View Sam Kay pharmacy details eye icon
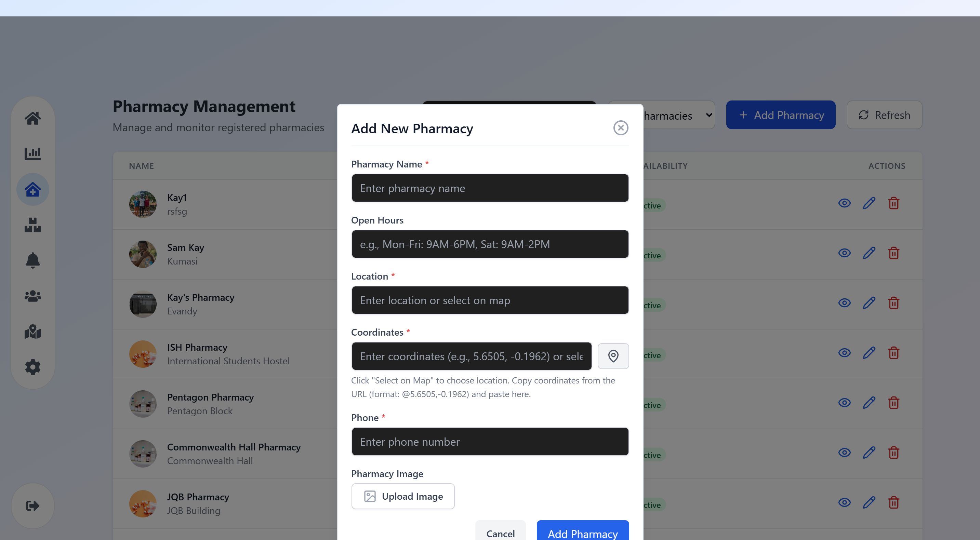Screen dimensions: 980x540 844,253
